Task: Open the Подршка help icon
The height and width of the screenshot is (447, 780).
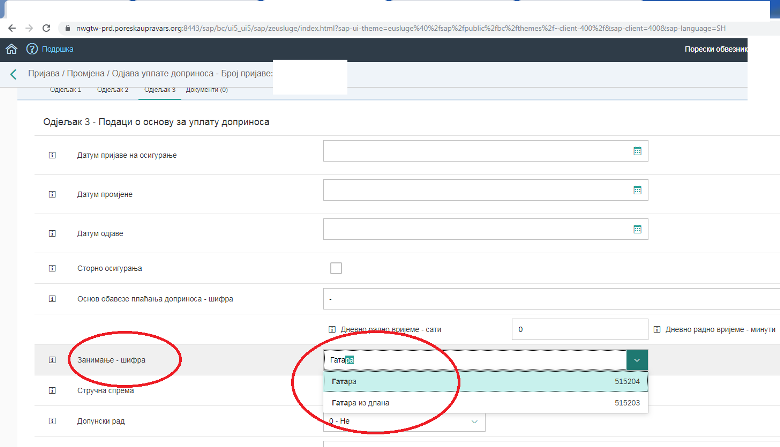Action: point(32,49)
